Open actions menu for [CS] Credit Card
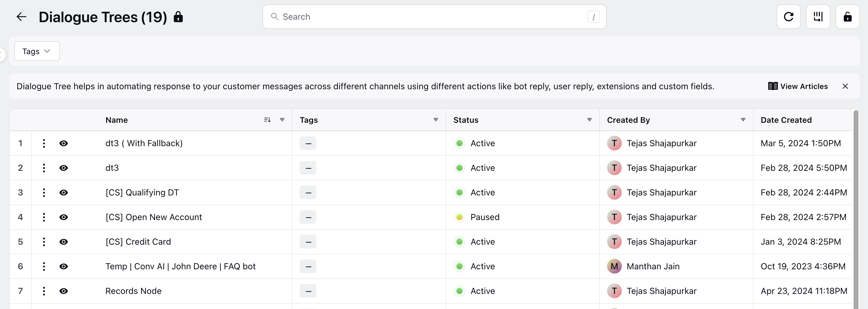Viewport: 868px width, 309px height. tap(44, 242)
